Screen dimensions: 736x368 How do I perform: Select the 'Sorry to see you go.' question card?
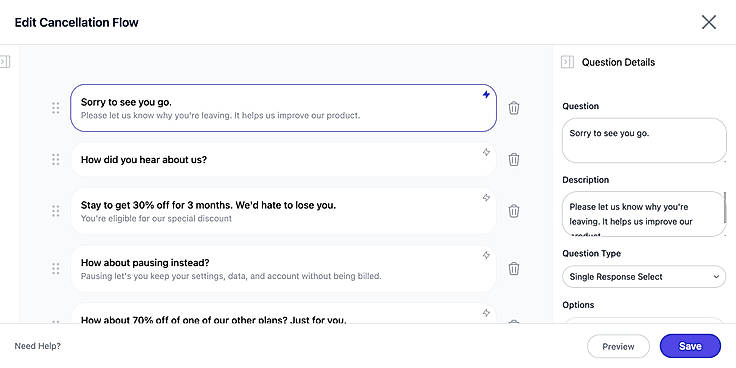click(284, 108)
